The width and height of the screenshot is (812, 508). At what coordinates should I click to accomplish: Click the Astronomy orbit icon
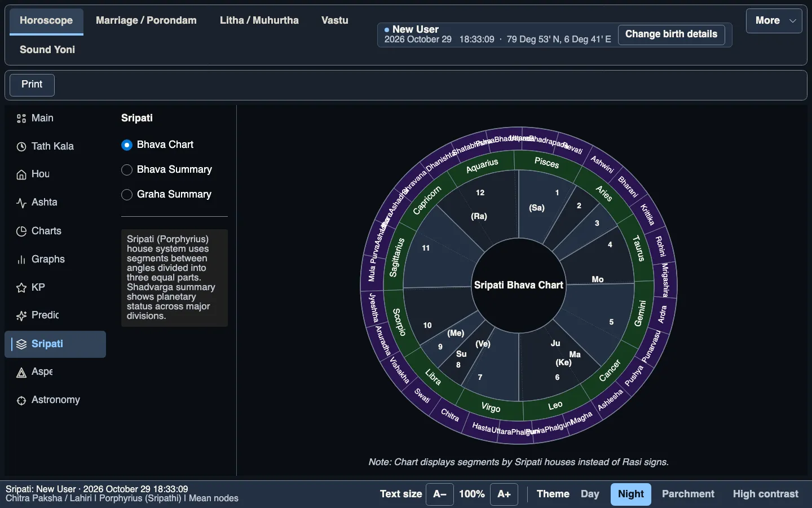click(21, 400)
